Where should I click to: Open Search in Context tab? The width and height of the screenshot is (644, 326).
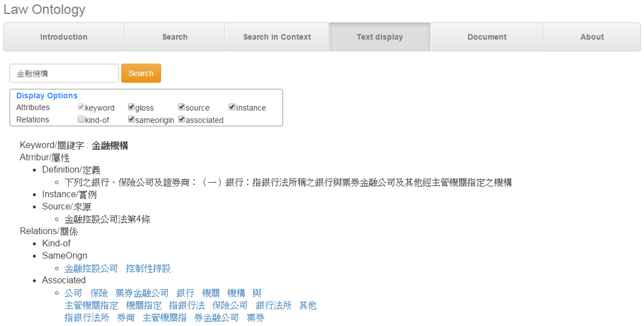point(277,37)
